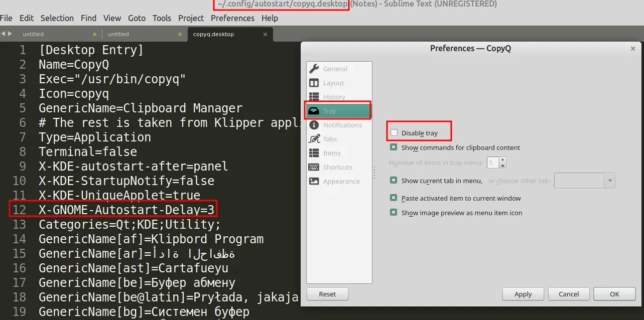Confirm preferences with OK button
The width and height of the screenshot is (644, 320).
614,294
